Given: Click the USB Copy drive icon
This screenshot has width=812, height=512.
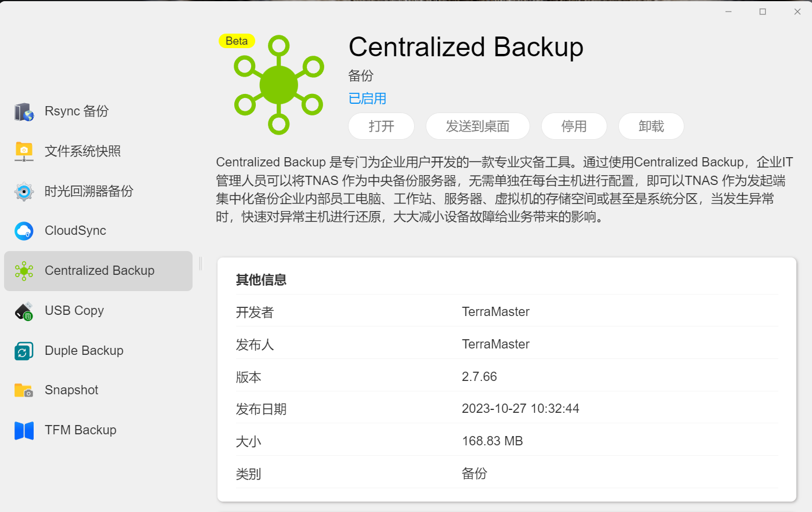Looking at the screenshot, I should click(24, 311).
